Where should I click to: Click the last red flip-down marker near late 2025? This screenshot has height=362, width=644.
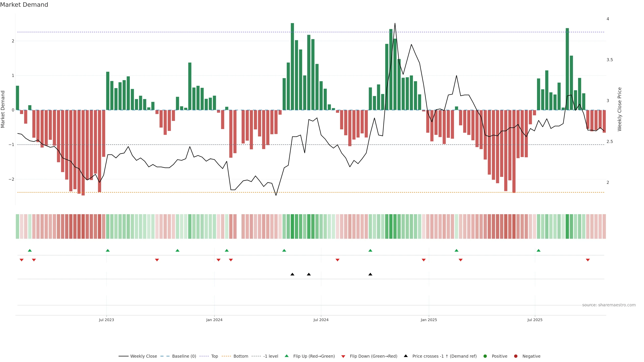click(x=588, y=260)
